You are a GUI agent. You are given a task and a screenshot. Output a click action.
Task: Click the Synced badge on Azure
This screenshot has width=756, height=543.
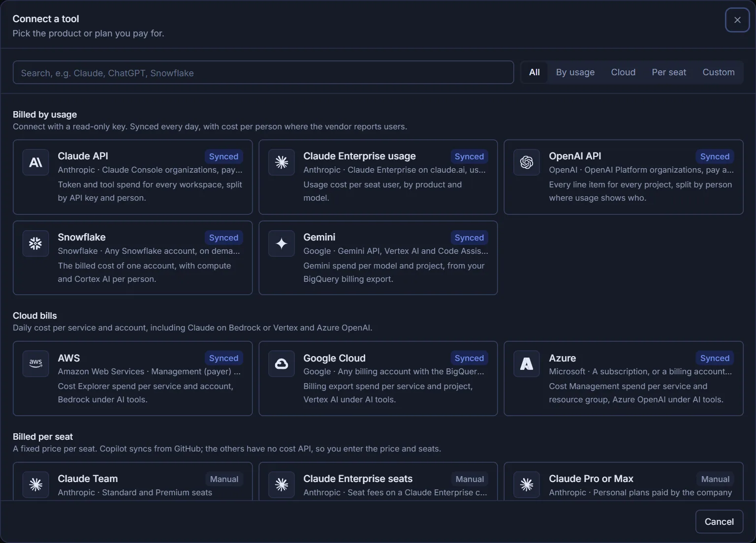point(715,358)
